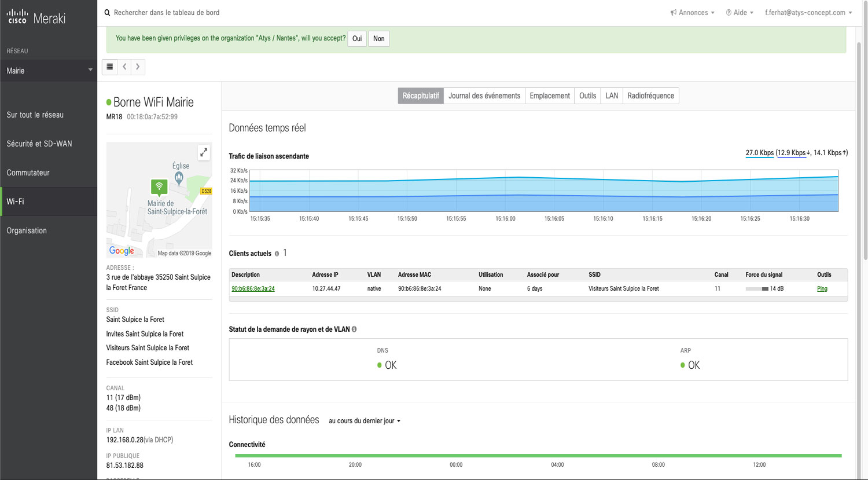Click the ARP OK status
This screenshot has width=868, height=480.
coord(690,365)
